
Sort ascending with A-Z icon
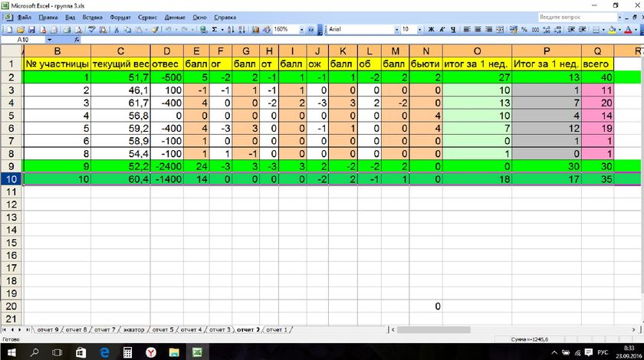pyautogui.click(x=231, y=30)
